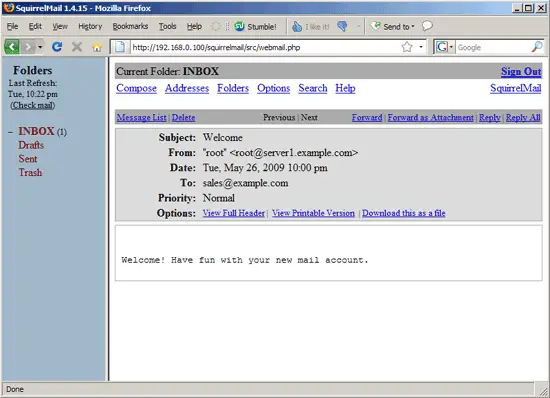
Task: Open the INBOX folder
Action: [36, 131]
